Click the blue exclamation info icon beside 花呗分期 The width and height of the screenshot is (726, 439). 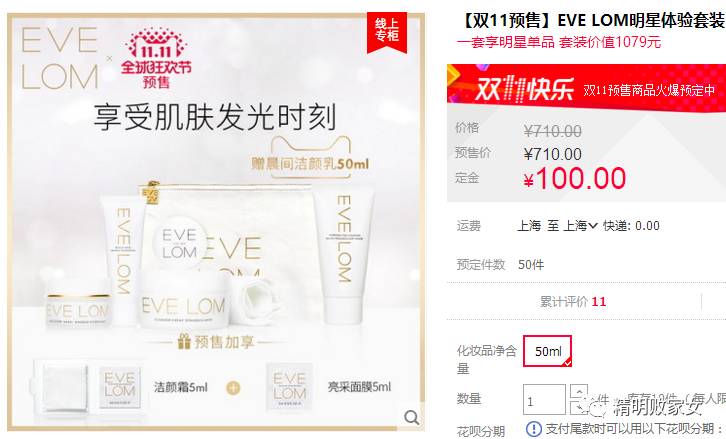533,429
